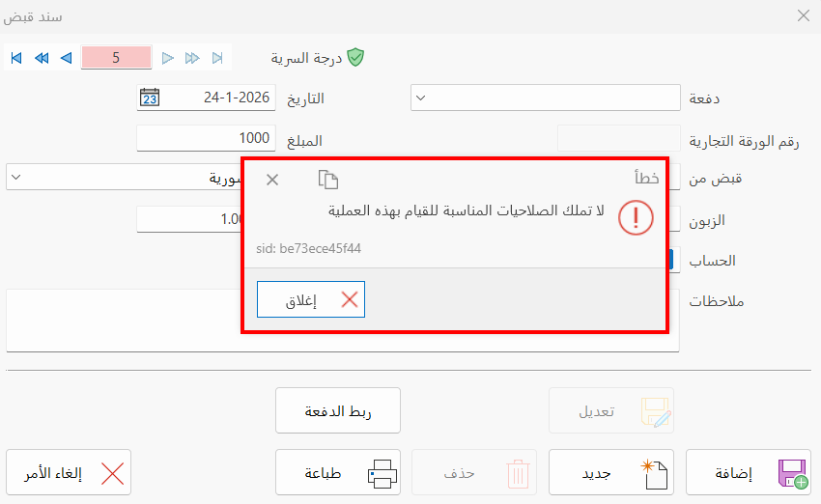Go to the previous record
Image resolution: width=821 pixels, height=504 pixels.
coord(66,58)
